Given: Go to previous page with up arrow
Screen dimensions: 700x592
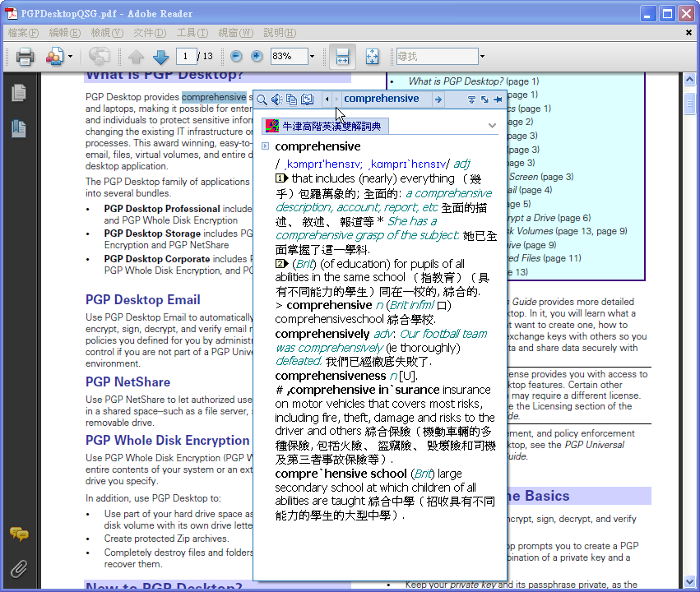Looking at the screenshot, I should pyautogui.click(x=137, y=57).
